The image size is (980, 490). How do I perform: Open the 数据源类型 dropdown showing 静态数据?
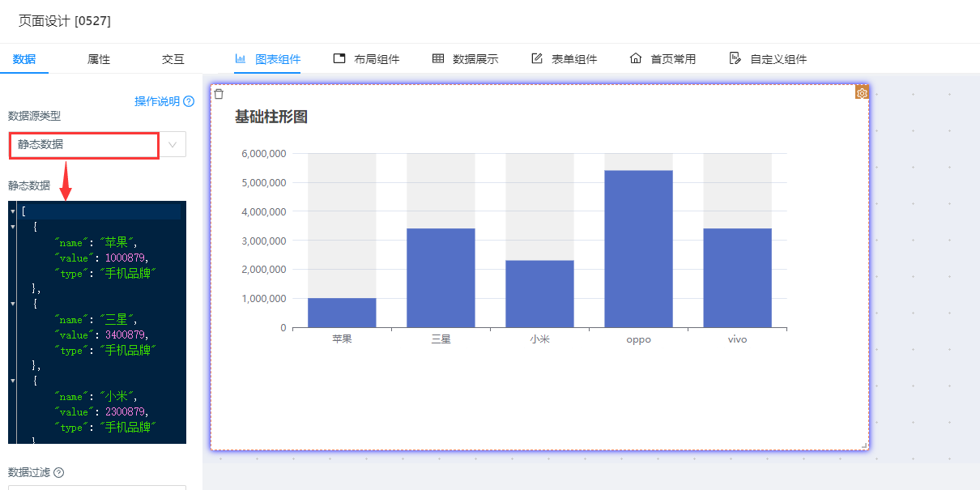tap(97, 144)
